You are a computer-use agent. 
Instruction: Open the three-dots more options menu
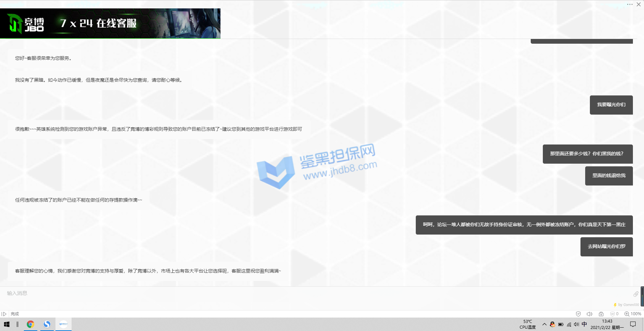pos(630,4)
